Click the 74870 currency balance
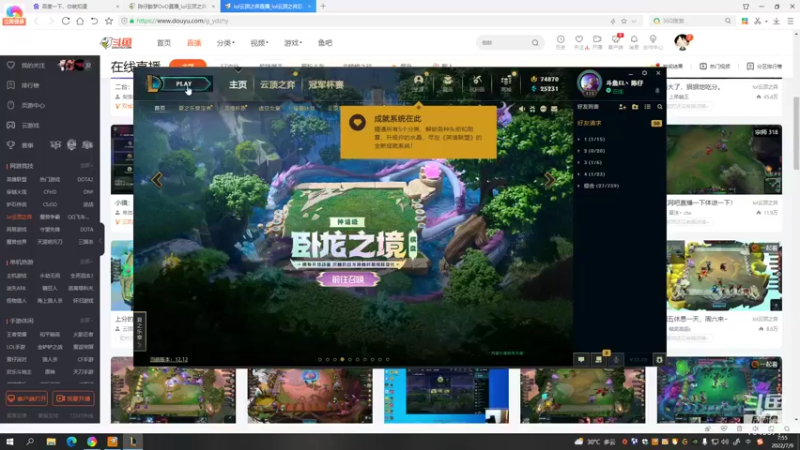 click(x=545, y=79)
